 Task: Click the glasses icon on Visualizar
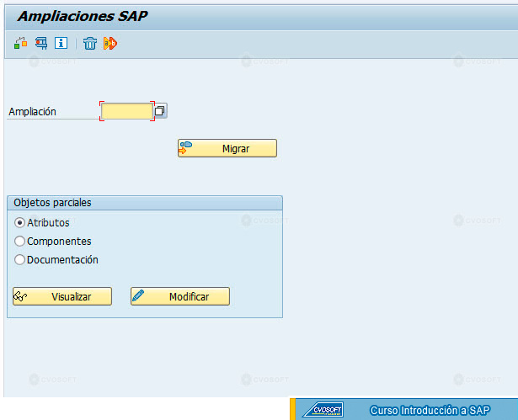pos(20,296)
